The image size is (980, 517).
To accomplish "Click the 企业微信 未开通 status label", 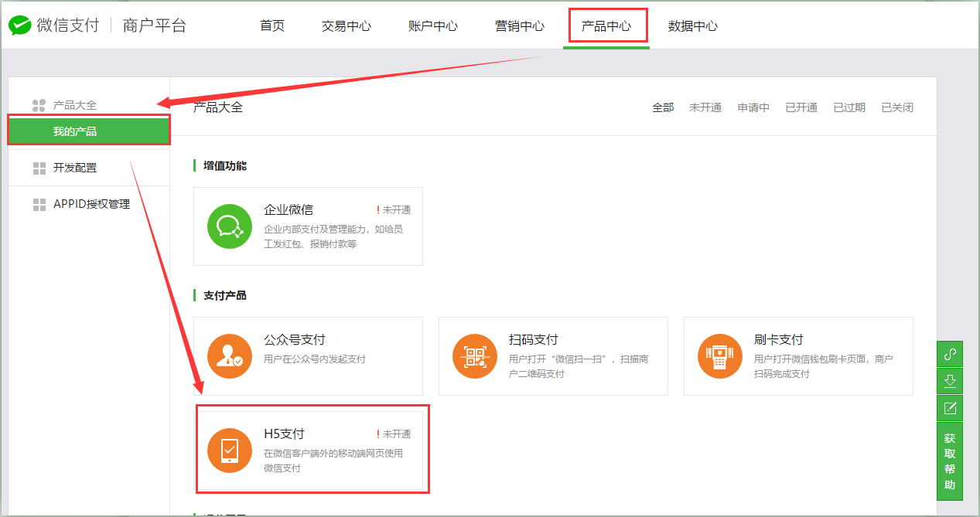I will point(394,210).
